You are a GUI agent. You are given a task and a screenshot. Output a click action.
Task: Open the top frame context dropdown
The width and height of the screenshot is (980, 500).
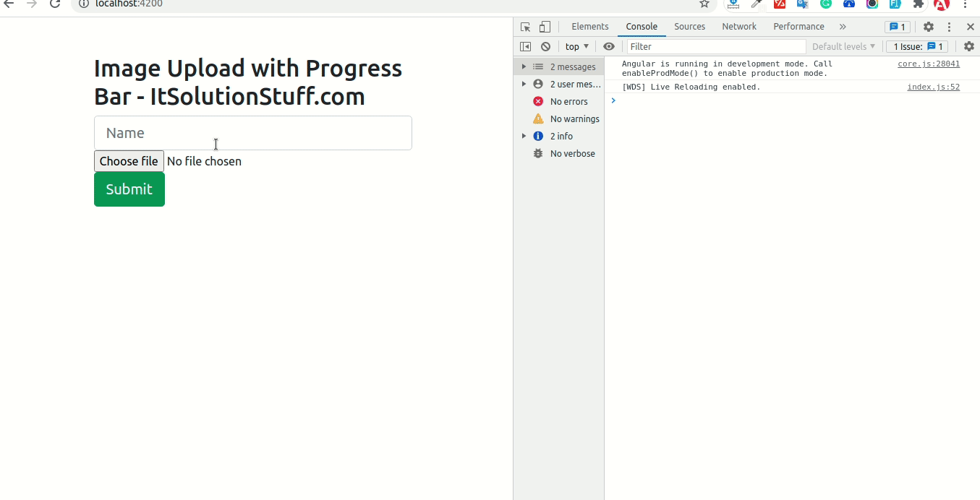click(x=576, y=46)
